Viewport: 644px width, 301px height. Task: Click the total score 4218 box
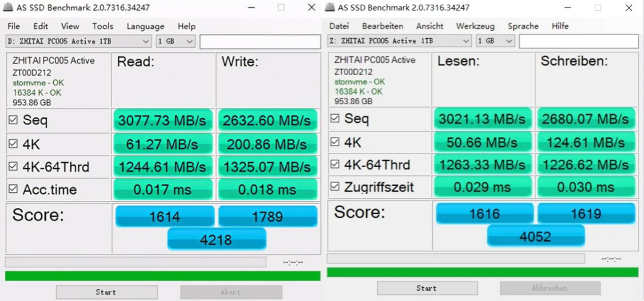(216, 239)
